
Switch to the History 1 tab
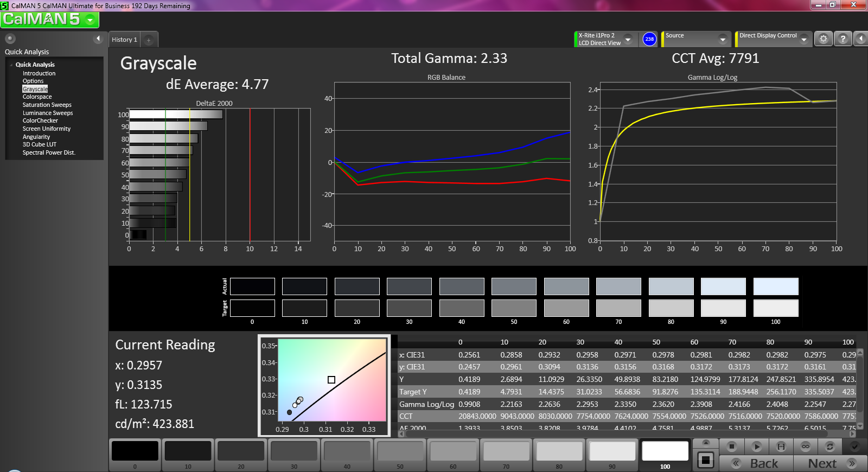pos(124,40)
